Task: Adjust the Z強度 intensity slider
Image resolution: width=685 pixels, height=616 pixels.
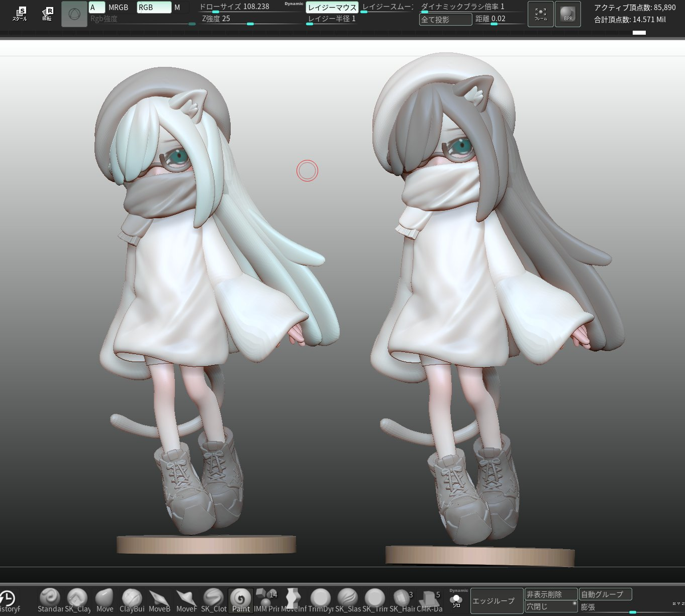Action: 251,20
